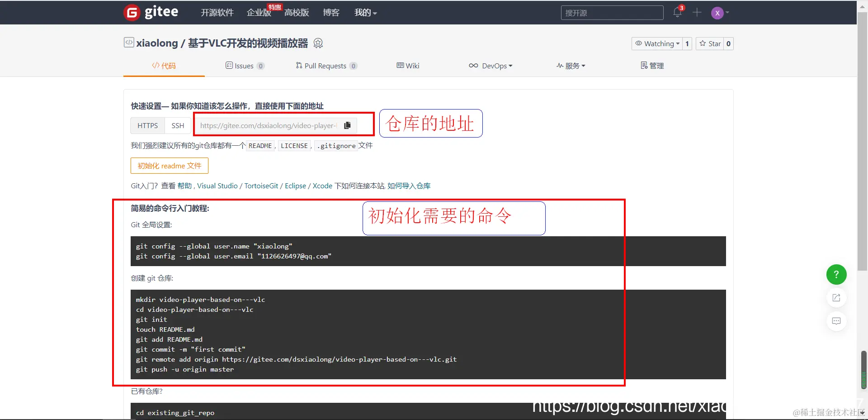Open 博客 in the top navigation
Viewport: 868px width, 420px height.
pyautogui.click(x=331, y=13)
